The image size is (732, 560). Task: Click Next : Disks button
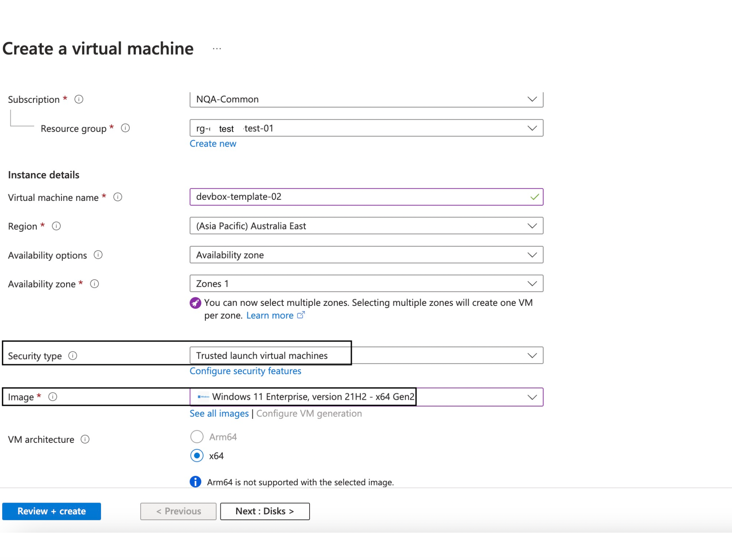tap(265, 511)
